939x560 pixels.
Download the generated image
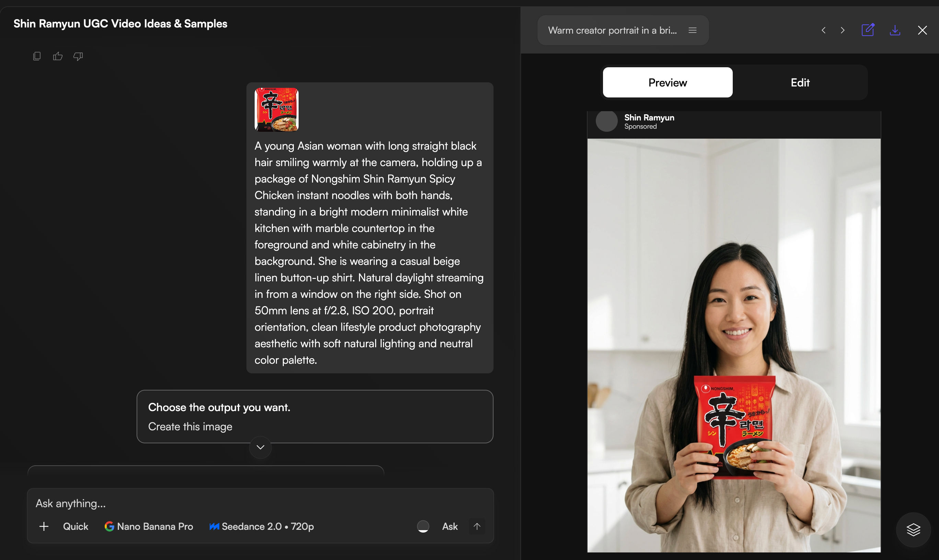[895, 30]
